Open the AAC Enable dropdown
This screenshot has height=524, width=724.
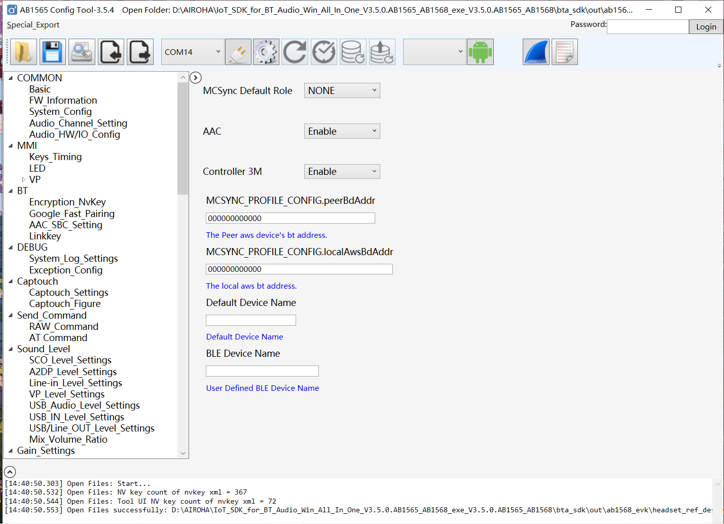tap(342, 131)
